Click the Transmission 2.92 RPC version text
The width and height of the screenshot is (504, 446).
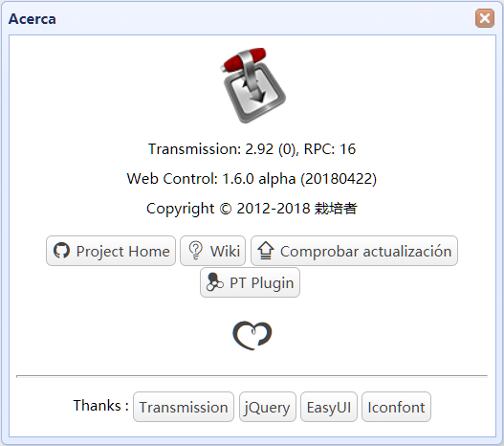[252, 149]
